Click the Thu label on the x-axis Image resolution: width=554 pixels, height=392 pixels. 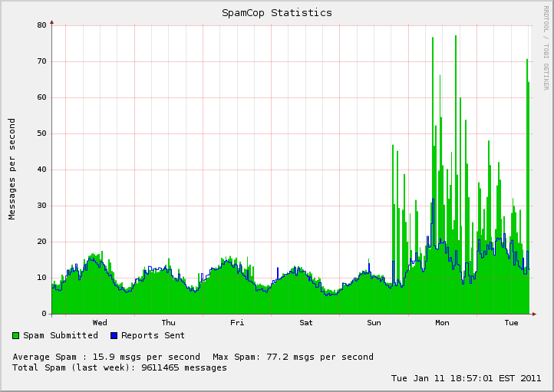(168, 323)
